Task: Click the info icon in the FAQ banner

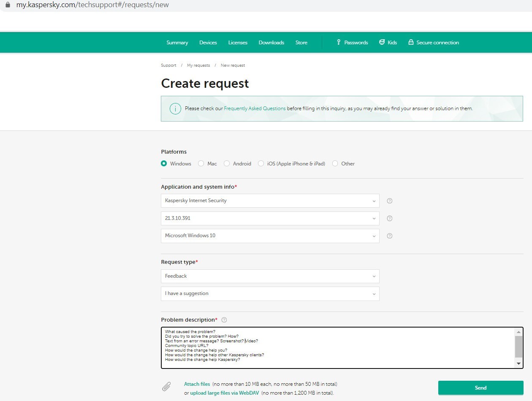Action: click(175, 108)
